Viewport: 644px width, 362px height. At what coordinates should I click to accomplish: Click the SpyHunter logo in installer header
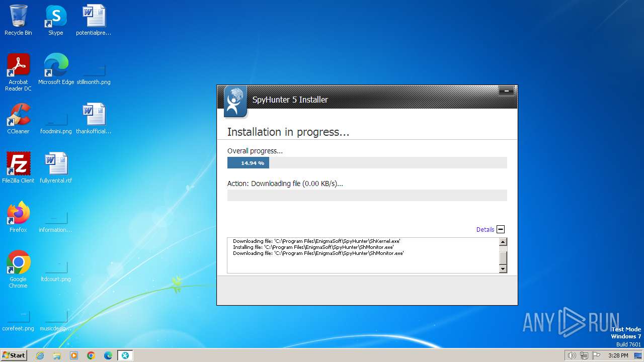pos(235,102)
